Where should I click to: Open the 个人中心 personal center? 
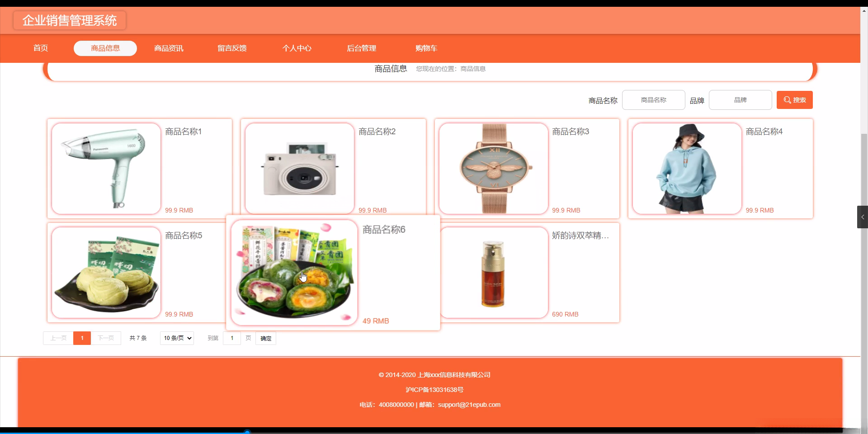click(x=297, y=48)
